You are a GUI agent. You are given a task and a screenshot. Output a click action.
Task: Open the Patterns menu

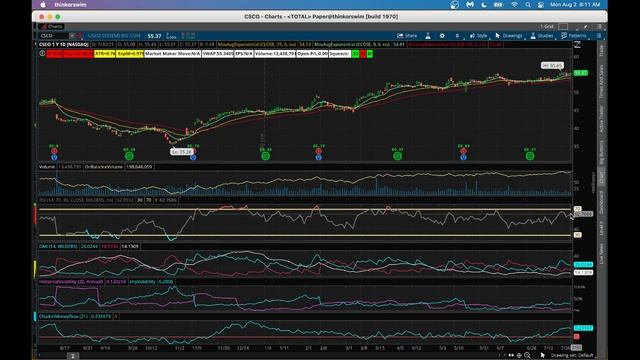click(573, 36)
